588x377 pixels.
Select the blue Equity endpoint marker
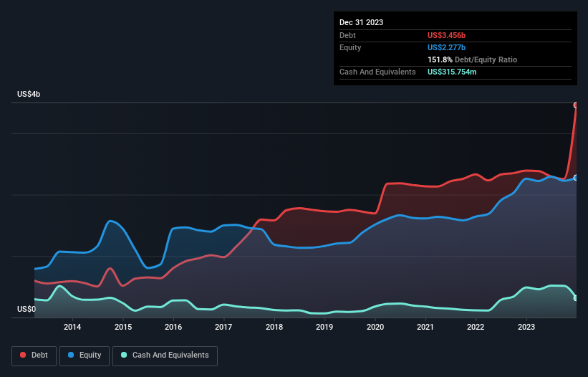click(x=576, y=178)
